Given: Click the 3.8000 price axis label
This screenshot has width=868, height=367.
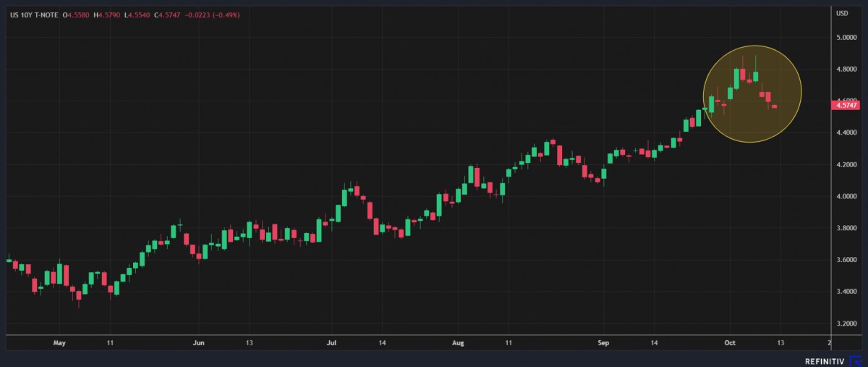Looking at the screenshot, I should point(846,228).
